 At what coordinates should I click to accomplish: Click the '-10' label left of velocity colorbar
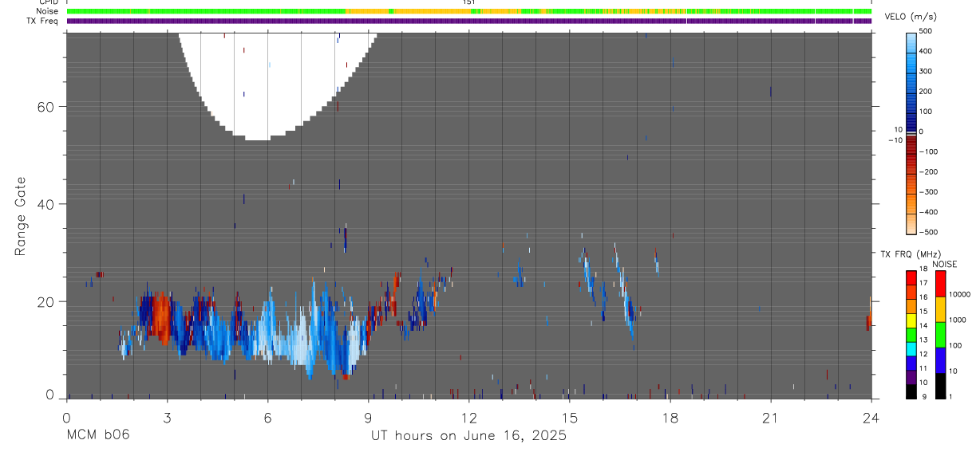(895, 140)
